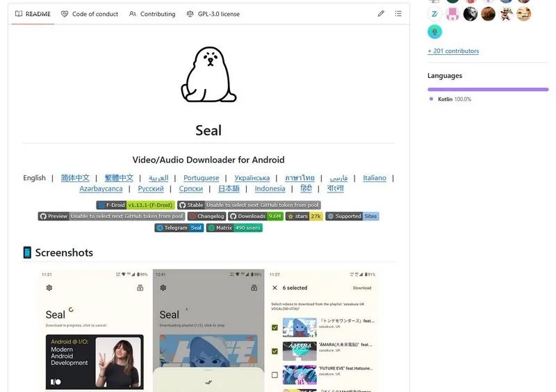Open the Changelog badge
The image size is (556, 392).
[206, 216]
